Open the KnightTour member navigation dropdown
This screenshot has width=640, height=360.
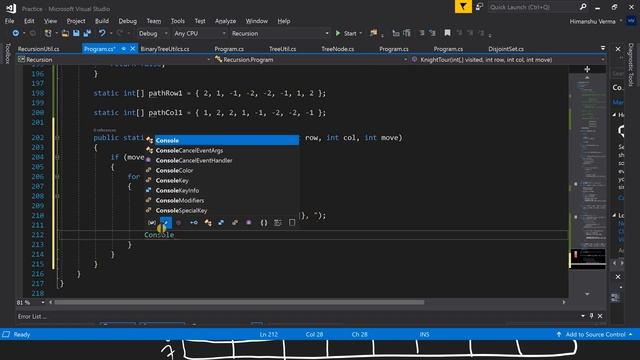(508, 60)
